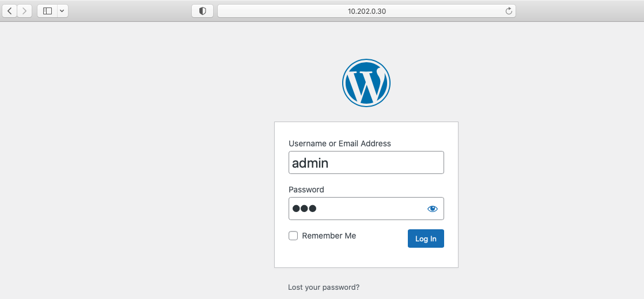
Task: Reload the page with the refresh icon
Action: pos(509,11)
